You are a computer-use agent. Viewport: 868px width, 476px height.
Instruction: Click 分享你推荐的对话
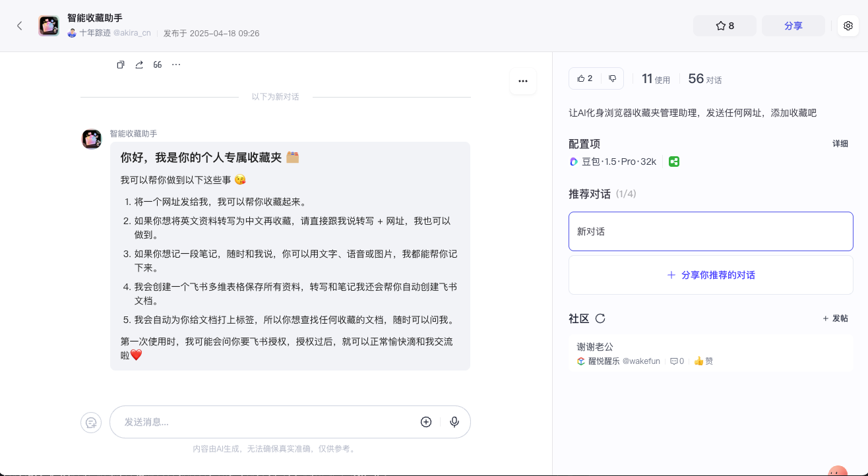coord(711,275)
